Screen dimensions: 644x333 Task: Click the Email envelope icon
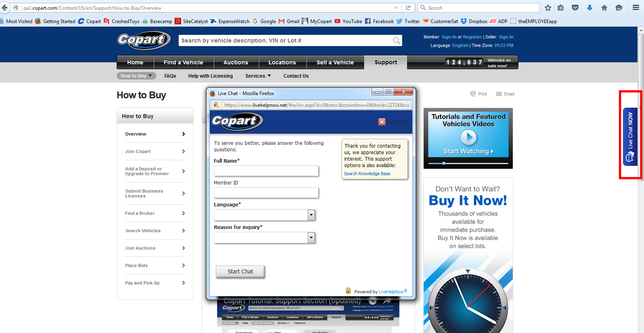(x=499, y=94)
